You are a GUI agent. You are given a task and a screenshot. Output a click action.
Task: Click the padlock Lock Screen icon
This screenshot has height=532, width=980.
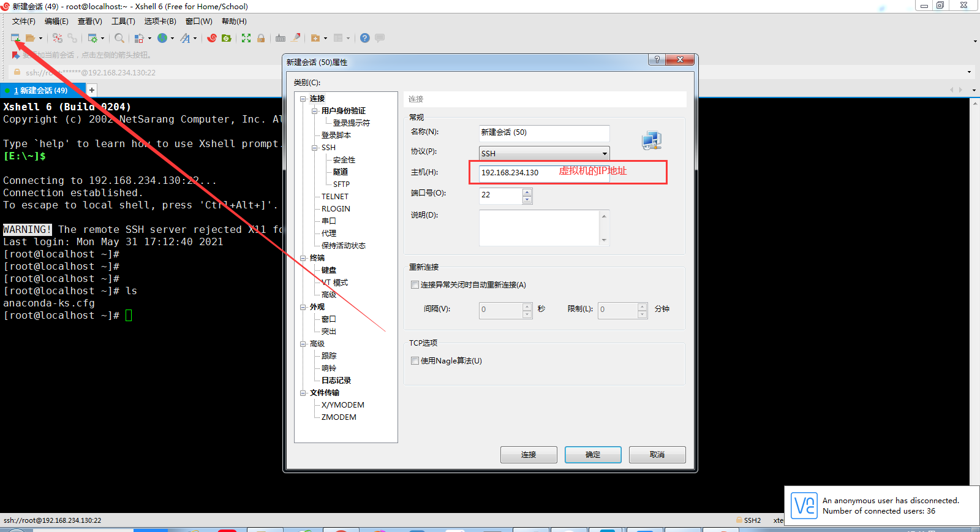point(261,38)
